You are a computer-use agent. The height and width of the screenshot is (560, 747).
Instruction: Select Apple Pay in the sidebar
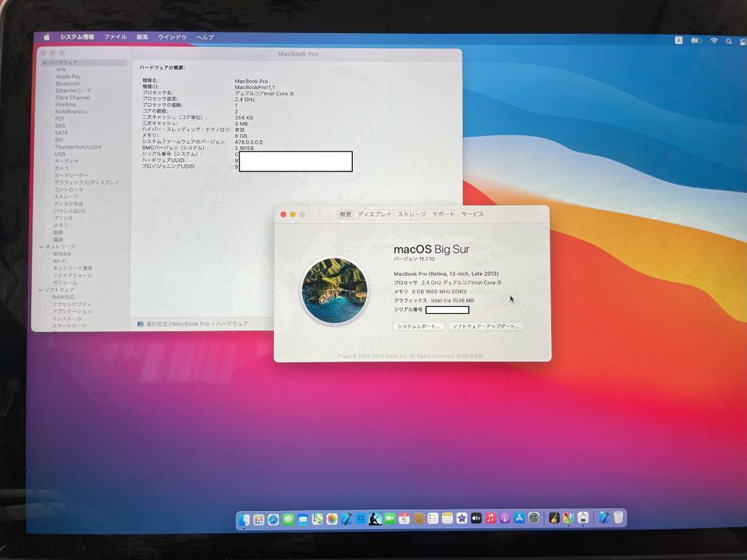68,76
